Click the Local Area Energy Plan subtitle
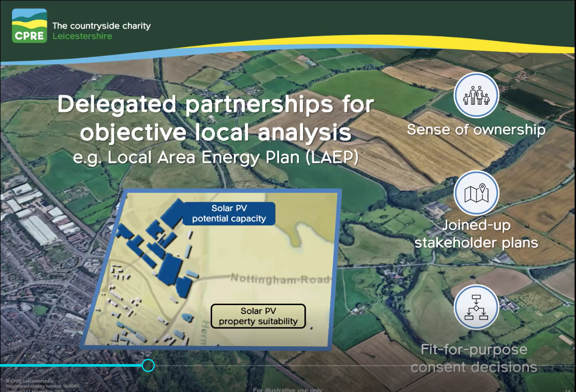This screenshot has height=392, width=576. (x=216, y=157)
